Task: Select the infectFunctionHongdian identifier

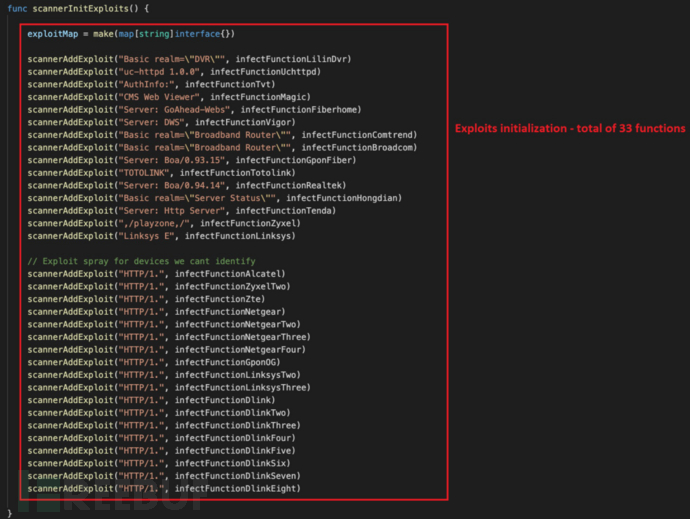Action: [x=343, y=198]
